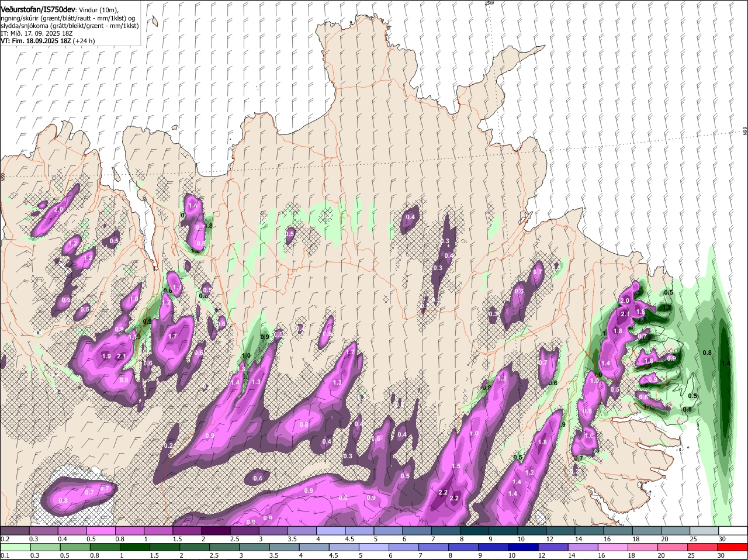Click the magenta swatch between 1 and 1.5, top row

point(158,531)
